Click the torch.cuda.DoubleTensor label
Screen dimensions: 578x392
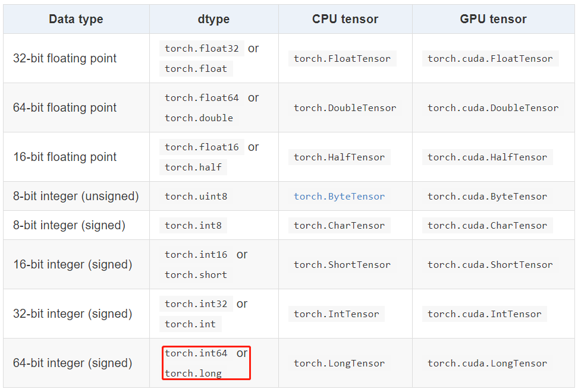pos(494,108)
